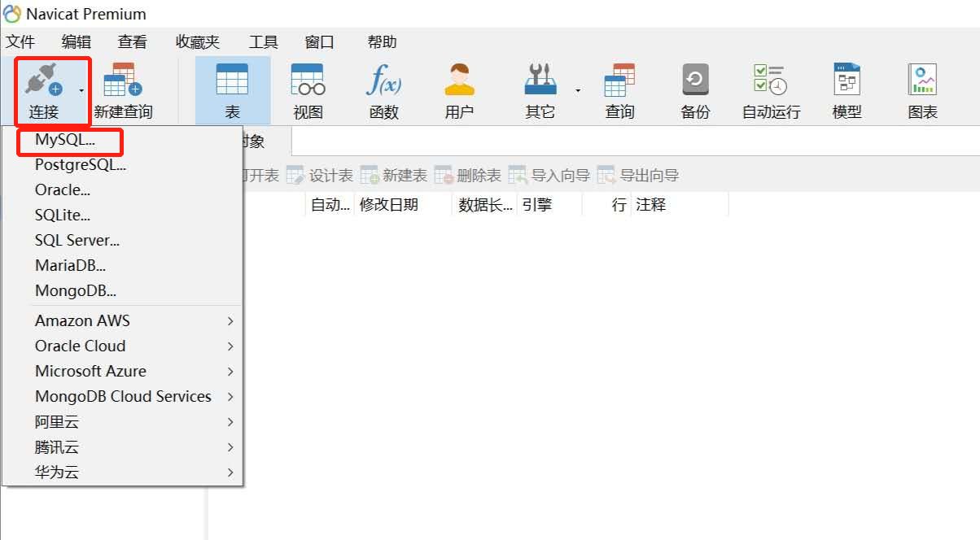Sort by the 自动… column header
The width and height of the screenshot is (980, 540).
point(330,205)
